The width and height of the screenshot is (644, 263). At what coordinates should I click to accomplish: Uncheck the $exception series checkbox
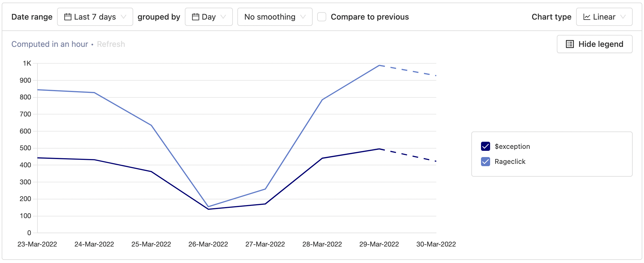(486, 146)
